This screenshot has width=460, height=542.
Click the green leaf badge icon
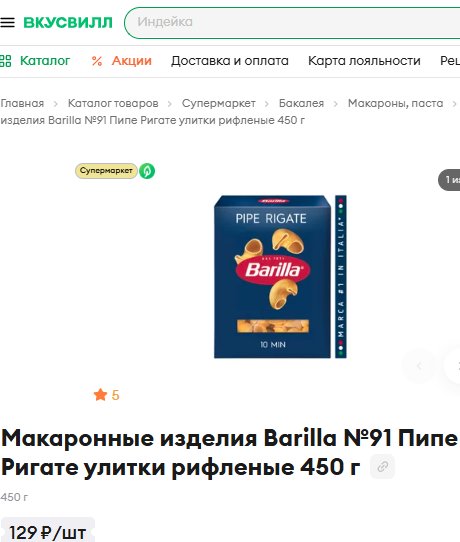tap(147, 171)
